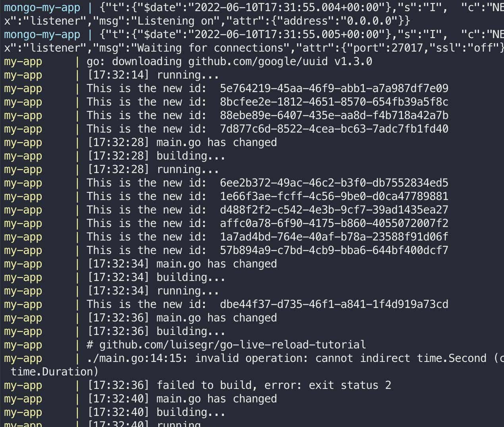Select the UUID starting with dbe44f37

334,304
